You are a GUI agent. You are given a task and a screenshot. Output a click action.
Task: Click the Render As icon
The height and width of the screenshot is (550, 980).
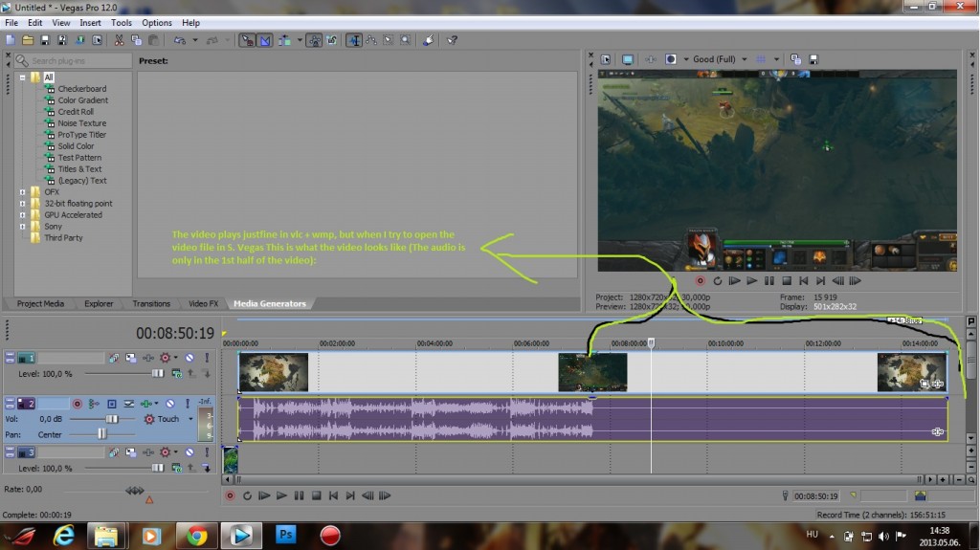[79, 40]
